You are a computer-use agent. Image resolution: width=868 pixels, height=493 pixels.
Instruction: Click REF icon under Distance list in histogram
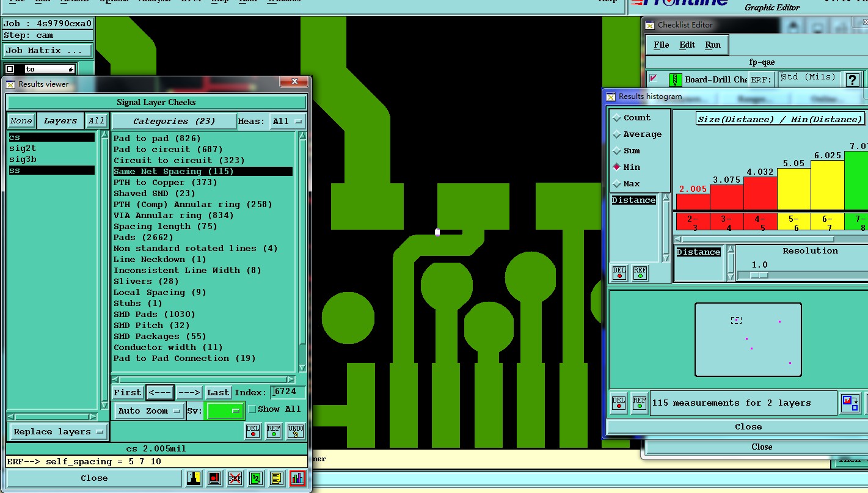pyautogui.click(x=640, y=272)
